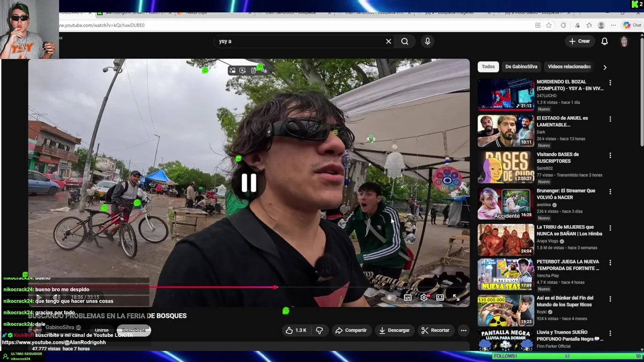Open MORDIENDO EL BOZAL video thumbnail
The width and height of the screenshot is (644, 362).
click(x=506, y=94)
